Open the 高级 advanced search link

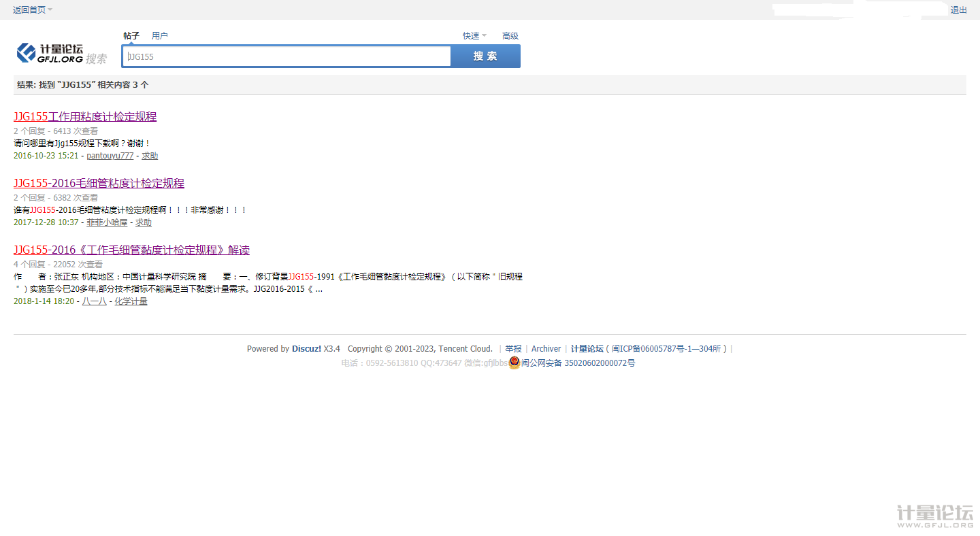[510, 36]
